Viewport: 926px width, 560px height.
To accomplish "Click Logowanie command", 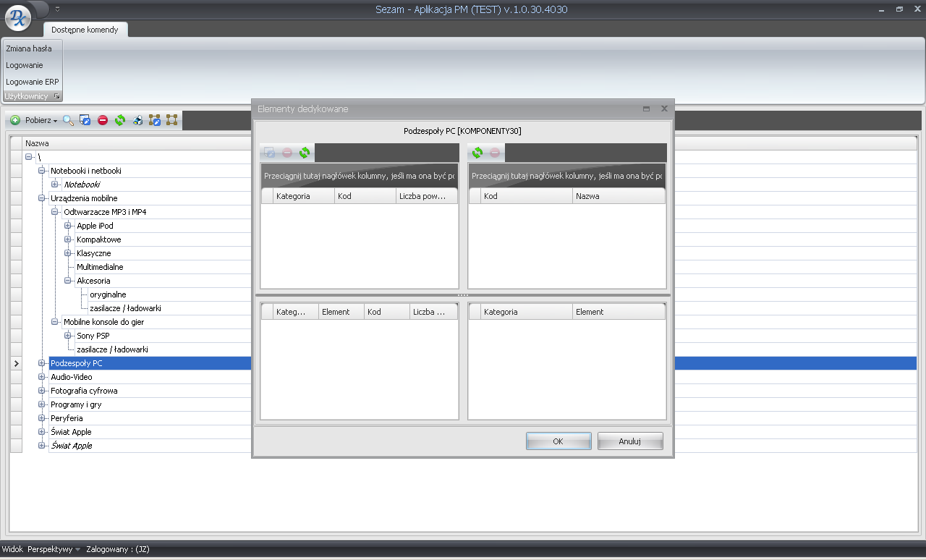I will (x=25, y=65).
